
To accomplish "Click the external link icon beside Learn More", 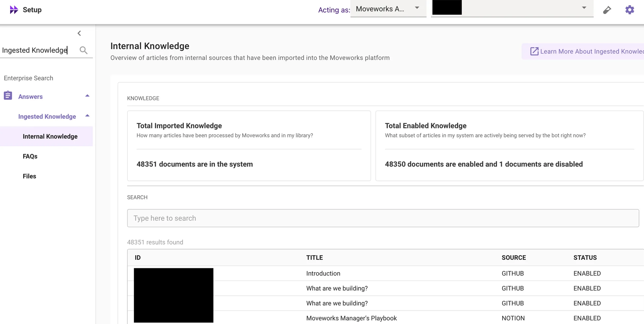I will coord(534,51).
